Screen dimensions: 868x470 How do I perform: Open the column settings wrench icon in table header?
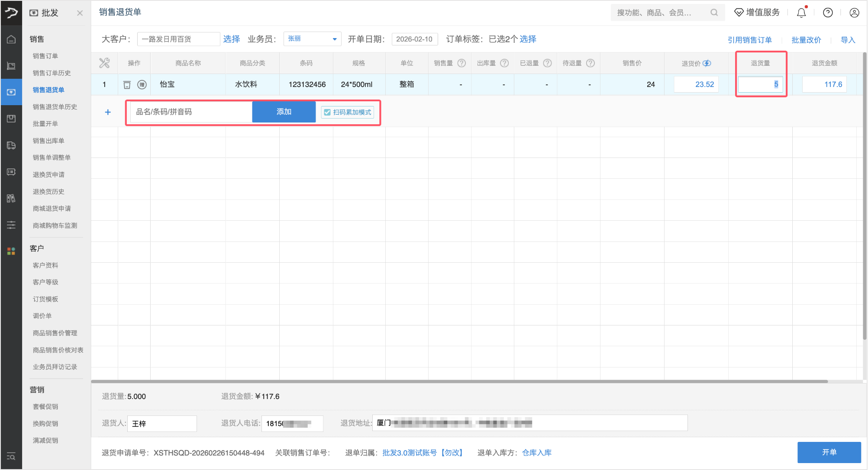[x=104, y=63]
